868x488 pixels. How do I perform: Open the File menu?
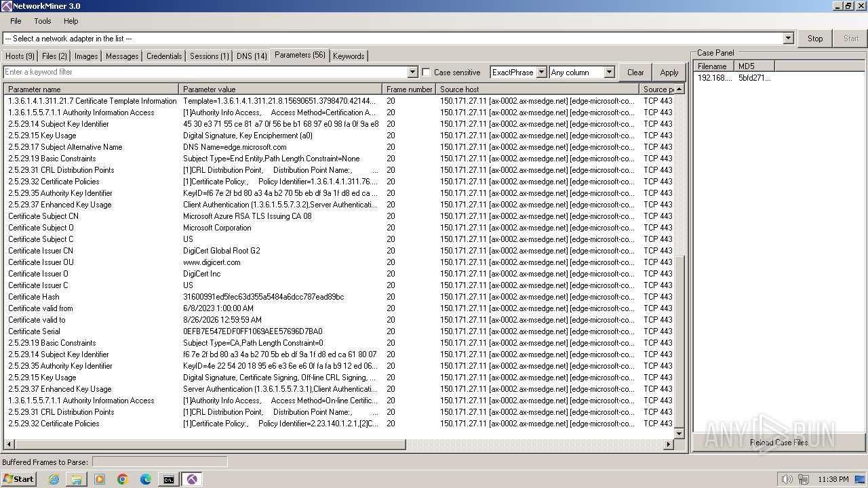coord(16,21)
